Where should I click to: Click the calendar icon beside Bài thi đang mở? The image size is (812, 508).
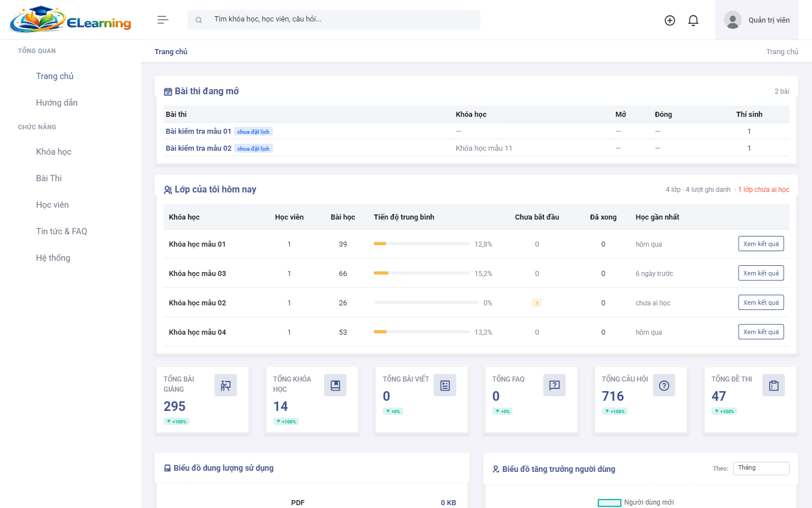point(168,91)
